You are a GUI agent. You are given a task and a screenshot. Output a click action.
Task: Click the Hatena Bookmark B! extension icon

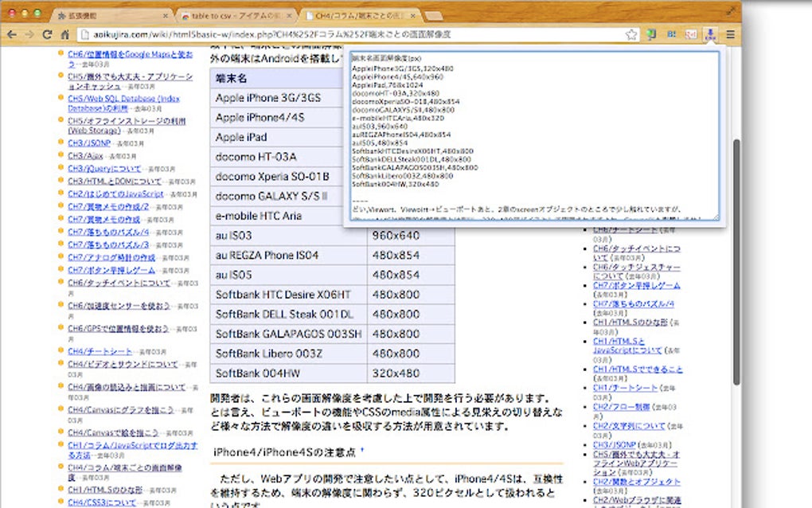point(672,34)
